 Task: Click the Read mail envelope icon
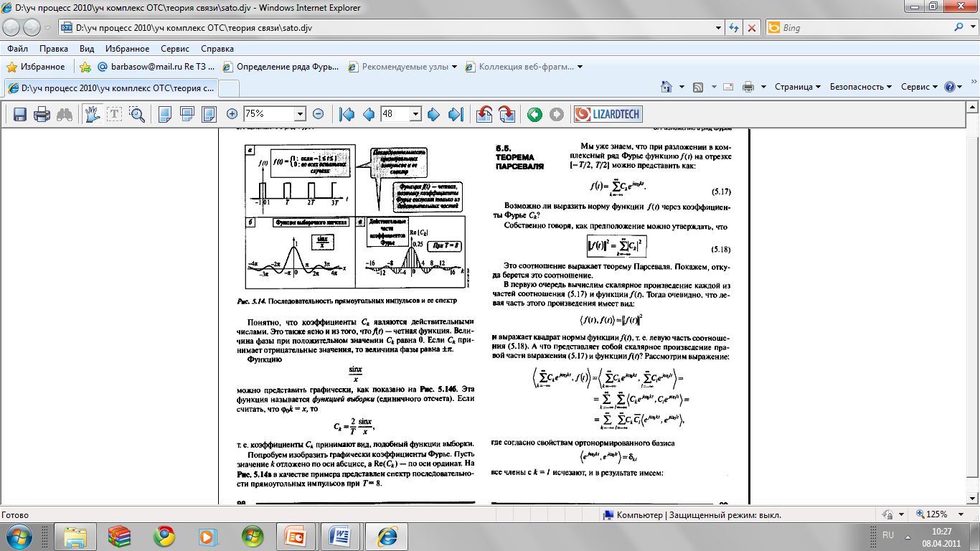pos(728,87)
